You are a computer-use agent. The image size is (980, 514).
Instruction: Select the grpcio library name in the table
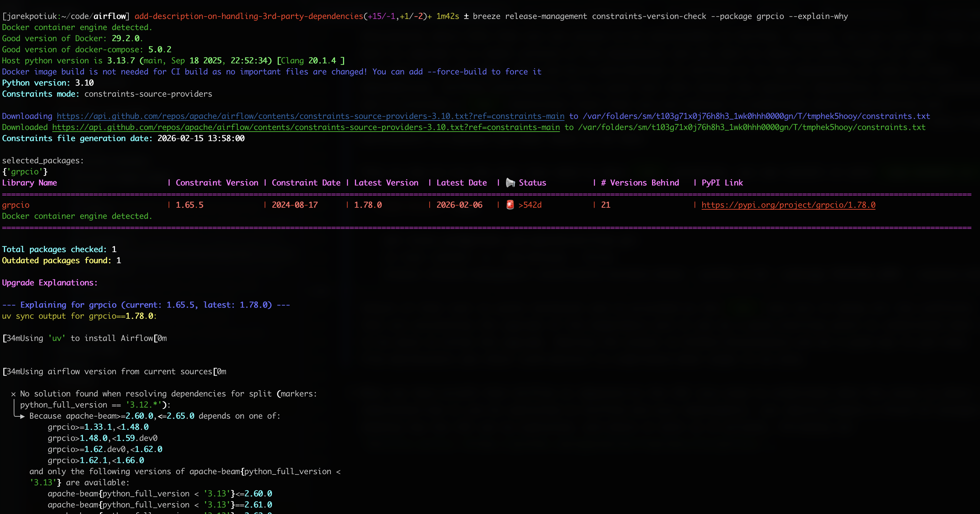point(16,205)
